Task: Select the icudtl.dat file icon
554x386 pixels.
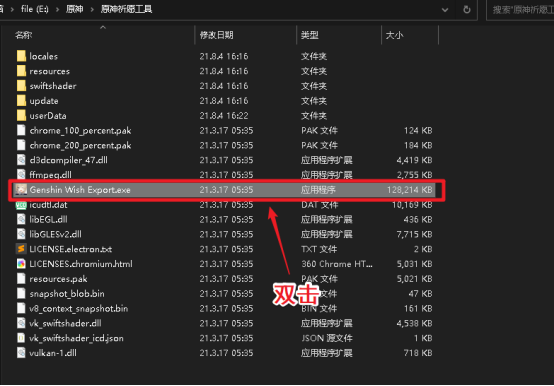Action: (21, 204)
